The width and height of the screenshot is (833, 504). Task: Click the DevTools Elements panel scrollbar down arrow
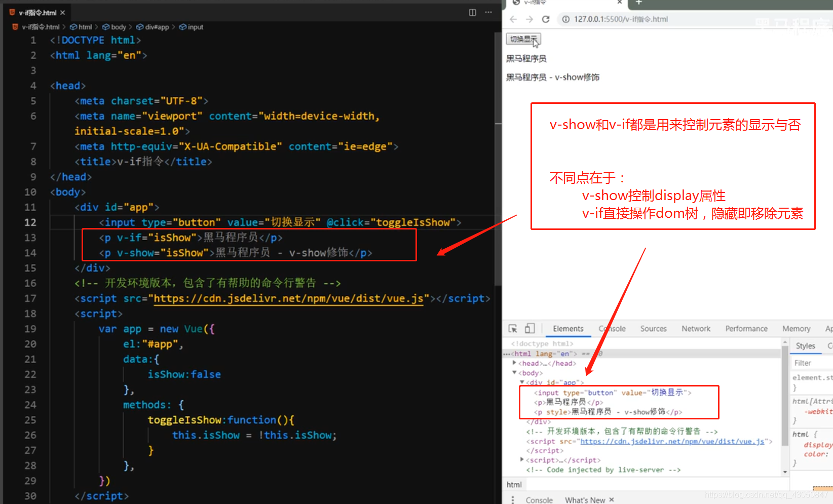785,472
